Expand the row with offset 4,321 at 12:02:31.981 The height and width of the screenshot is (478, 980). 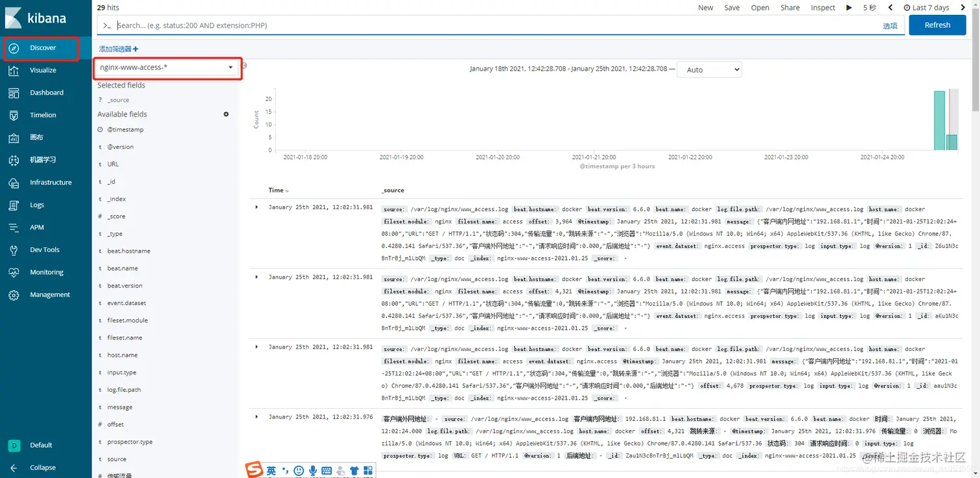click(257, 277)
